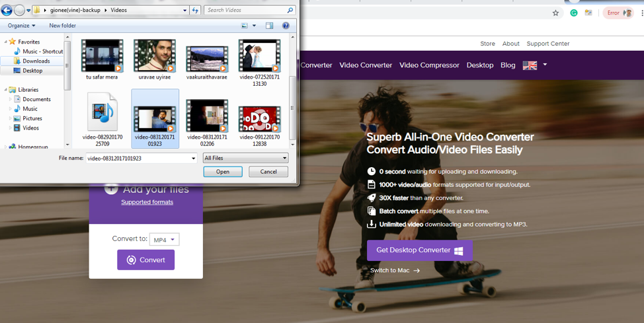Select the 'tu safar mera' video thumbnail
This screenshot has width=644, height=323.
pyautogui.click(x=102, y=56)
